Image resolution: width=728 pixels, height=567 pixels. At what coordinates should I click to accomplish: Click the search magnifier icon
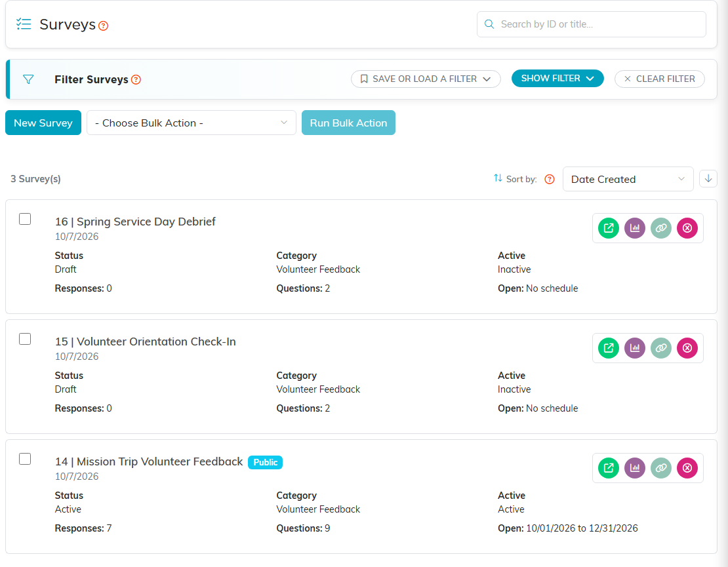(489, 24)
